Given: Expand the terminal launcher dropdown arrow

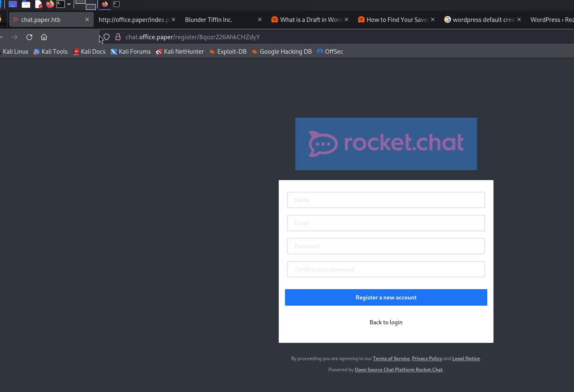Looking at the screenshot, I should pyautogui.click(x=69, y=5).
